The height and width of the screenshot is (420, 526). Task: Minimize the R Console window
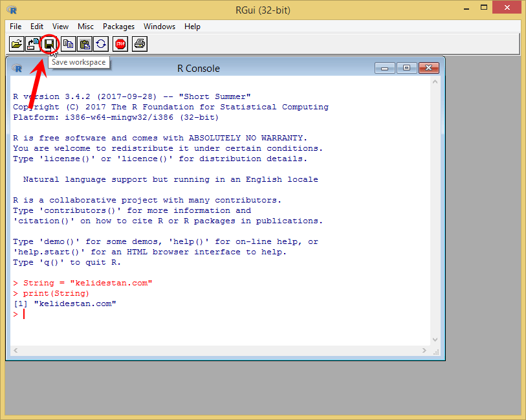[385, 68]
